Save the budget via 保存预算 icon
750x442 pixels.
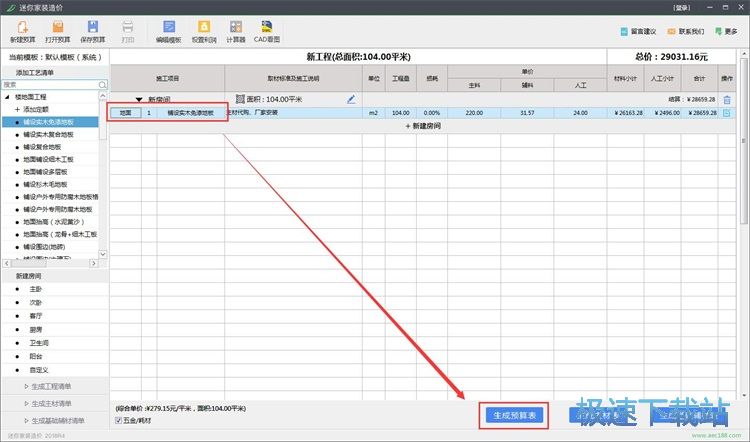tap(93, 31)
